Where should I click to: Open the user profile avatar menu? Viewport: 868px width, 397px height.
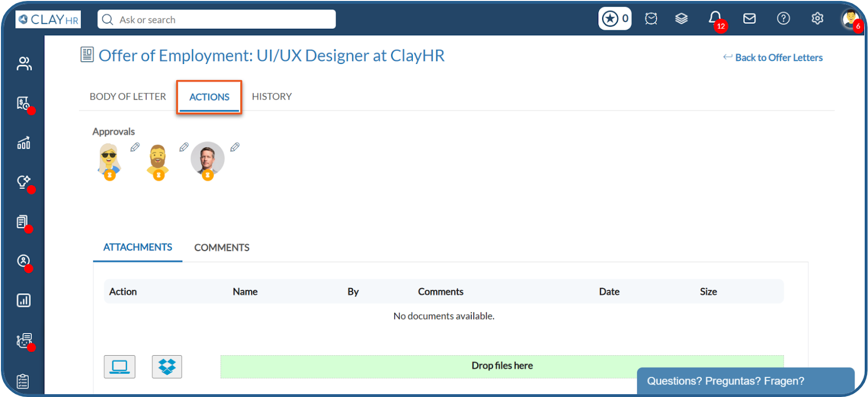coord(851,20)
